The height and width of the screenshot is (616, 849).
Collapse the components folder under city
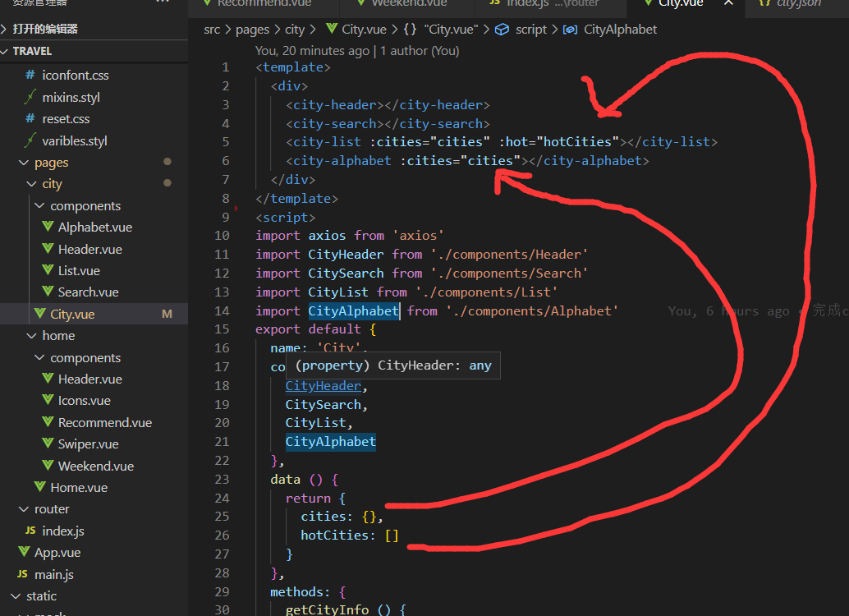coord(39,205)
